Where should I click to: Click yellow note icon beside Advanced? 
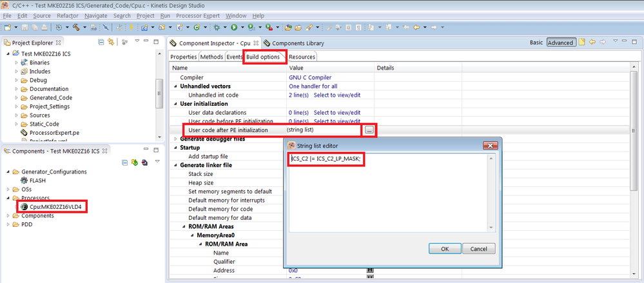coord(581,43)
